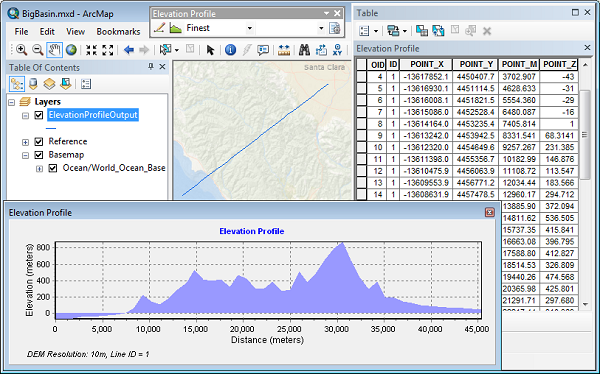Select the Zoom In tool
Screen dimensions: 600x374
click(x=21, y=50)
